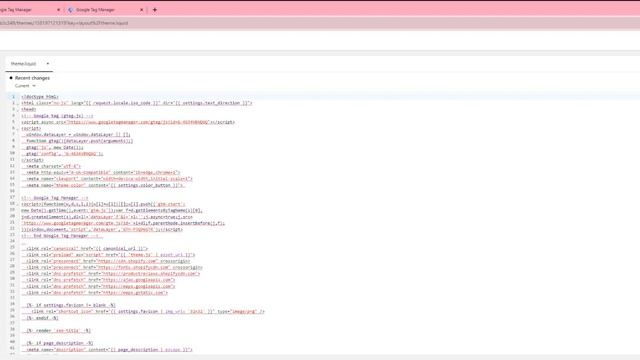Click the preconnect cdn.shopify.com line

106,261
